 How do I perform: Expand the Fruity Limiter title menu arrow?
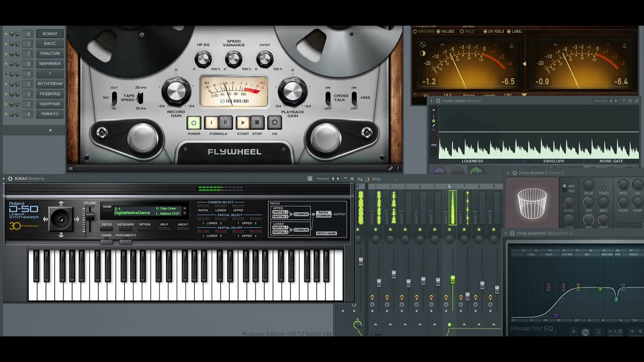tap(432, 101)
